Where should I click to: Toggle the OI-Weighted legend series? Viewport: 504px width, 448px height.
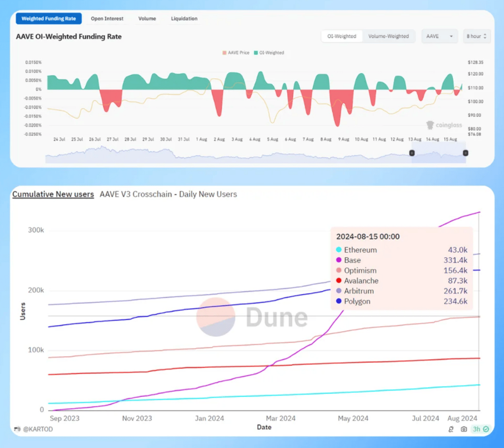tap(269, 53)
